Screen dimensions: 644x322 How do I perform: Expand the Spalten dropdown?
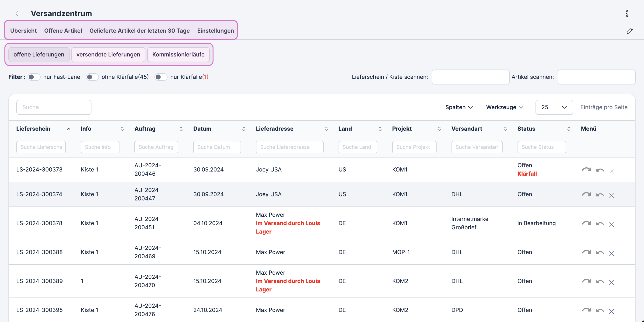[459, 107]
